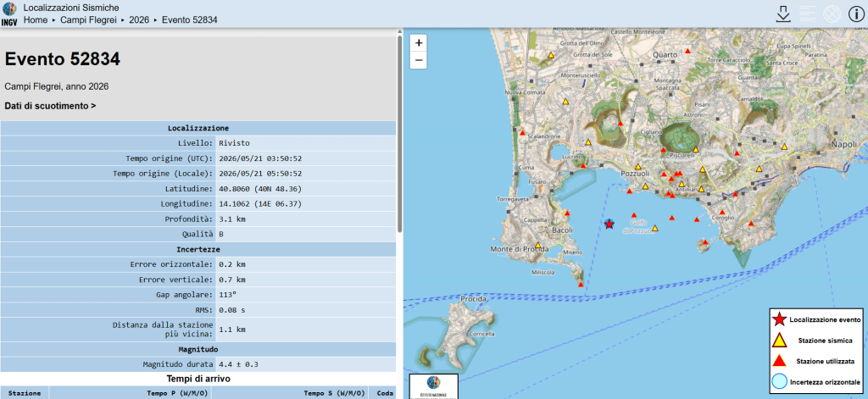Image resolution: width=868 pixels, height=399 pixels.
Task: Click the Magnitudo section header
Action: point(198,349)
